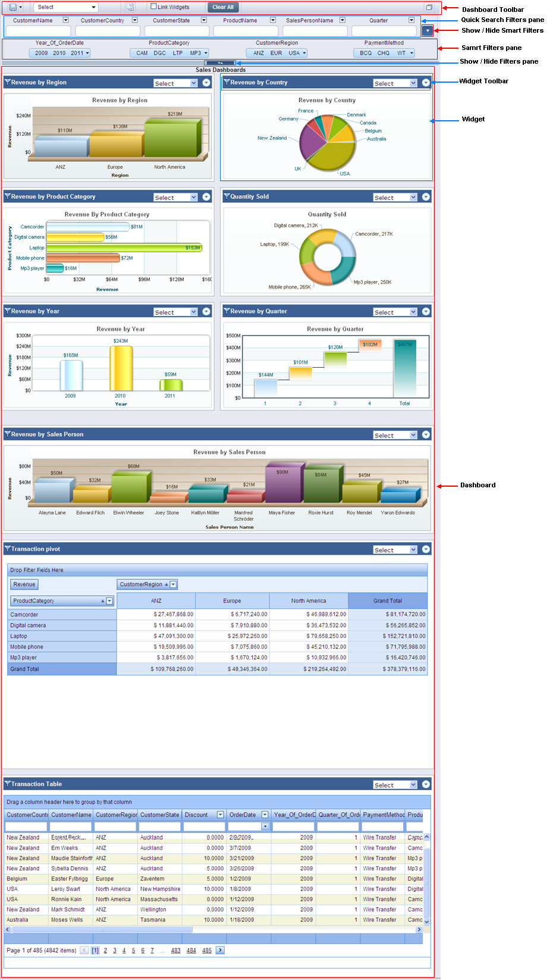Screen dimensions: 556x980
Task: Click the copy icon beside Link Widgets
Action: 130,7
